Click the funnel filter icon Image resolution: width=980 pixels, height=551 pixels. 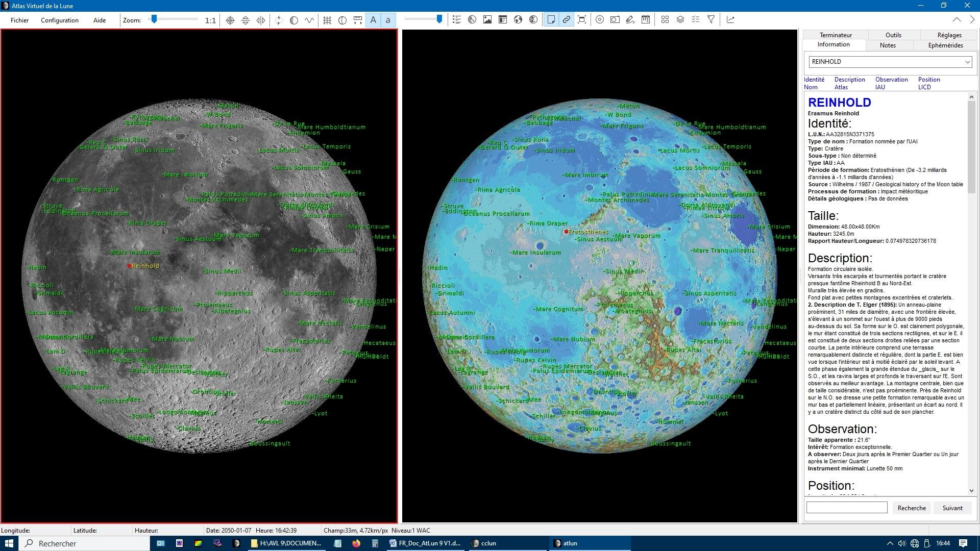pos(711,20)
